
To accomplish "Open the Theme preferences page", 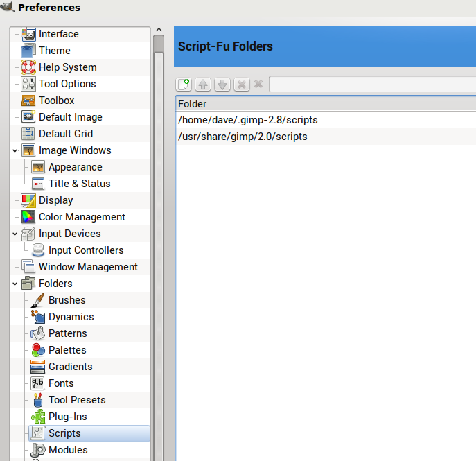I will click(x=55, y=51).
